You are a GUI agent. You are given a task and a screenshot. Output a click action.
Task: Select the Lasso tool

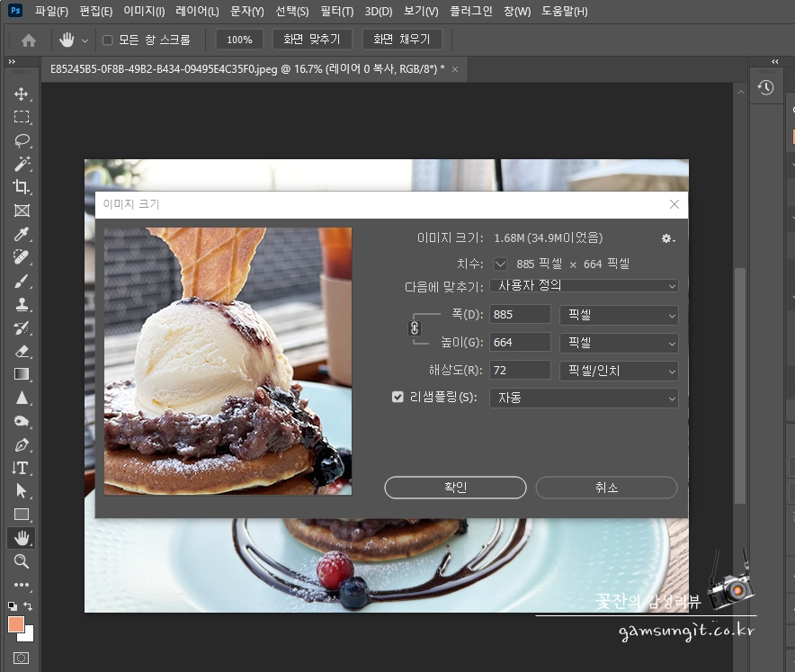click(x=22, y=140)
